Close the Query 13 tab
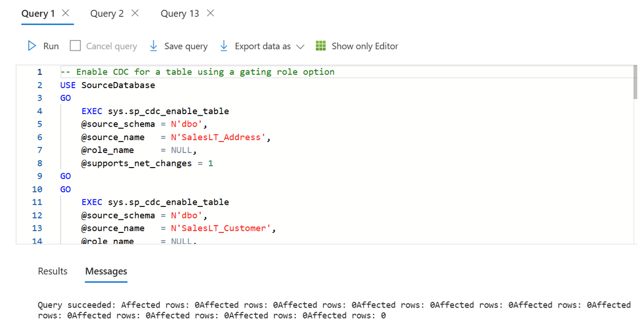Viewport: 644px width, 331px height. (x=210, y=13)
